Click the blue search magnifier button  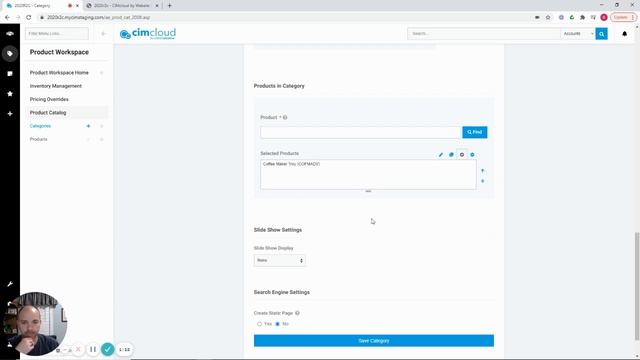tap(601, 33)
